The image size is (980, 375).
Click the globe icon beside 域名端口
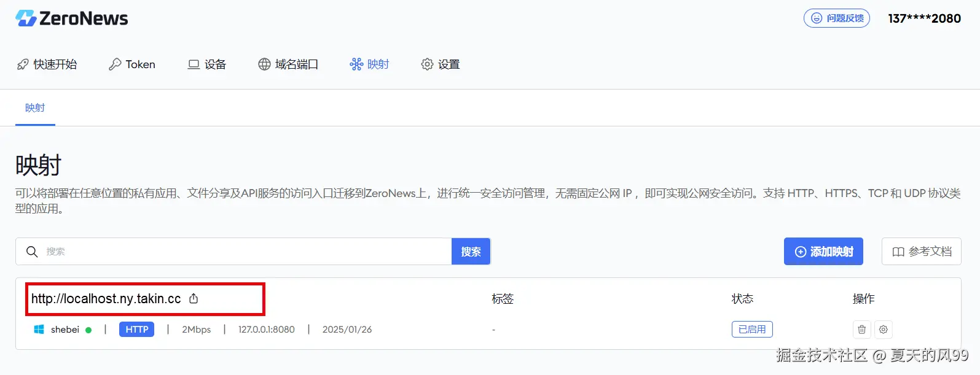(x=264, y=64)
